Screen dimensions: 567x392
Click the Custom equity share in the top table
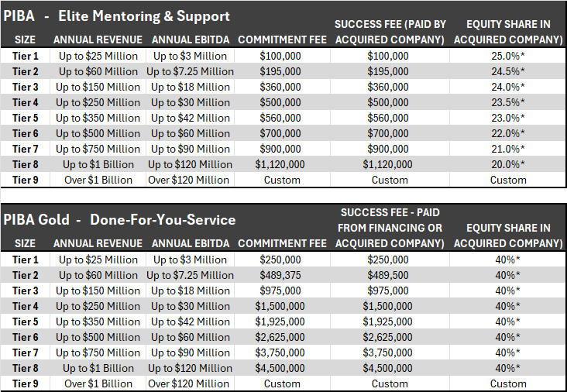click(x=508, y=180)
